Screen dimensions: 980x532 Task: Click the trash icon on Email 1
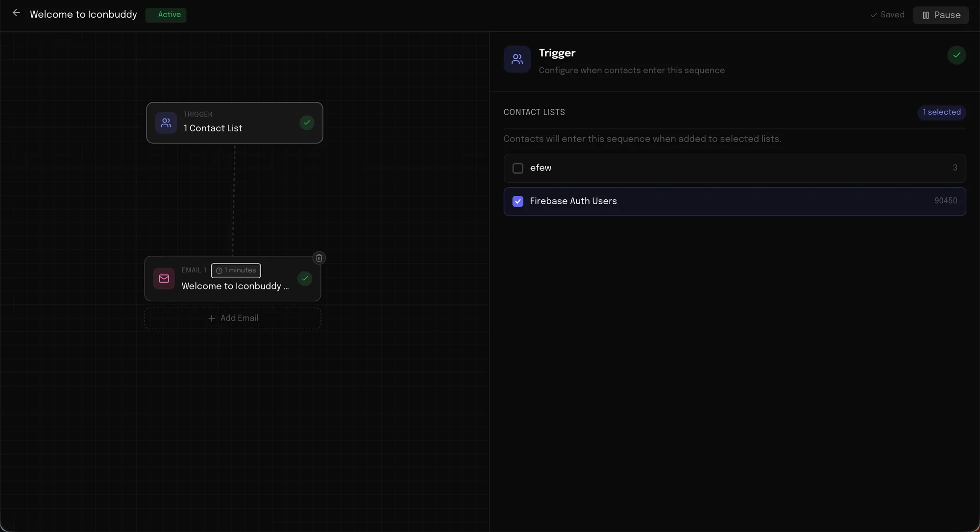319,258
